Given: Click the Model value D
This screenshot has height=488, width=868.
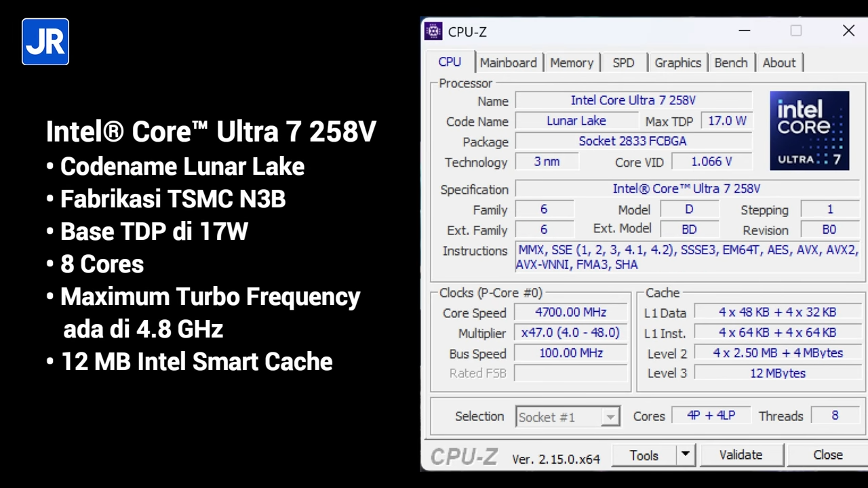Looking at the screenshot, I should [689, 209].
